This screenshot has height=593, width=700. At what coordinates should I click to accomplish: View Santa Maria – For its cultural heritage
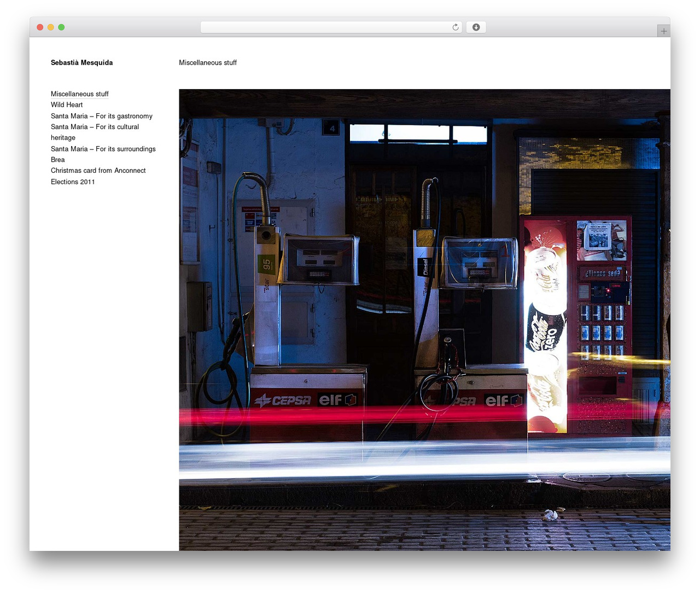coord(95,132)
